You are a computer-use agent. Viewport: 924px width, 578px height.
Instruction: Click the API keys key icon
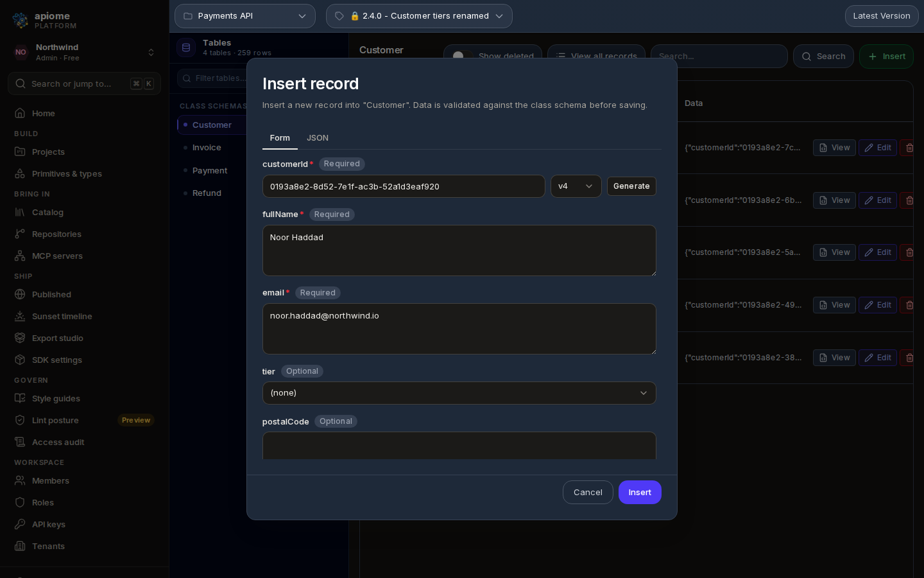(x=20, y=524)
